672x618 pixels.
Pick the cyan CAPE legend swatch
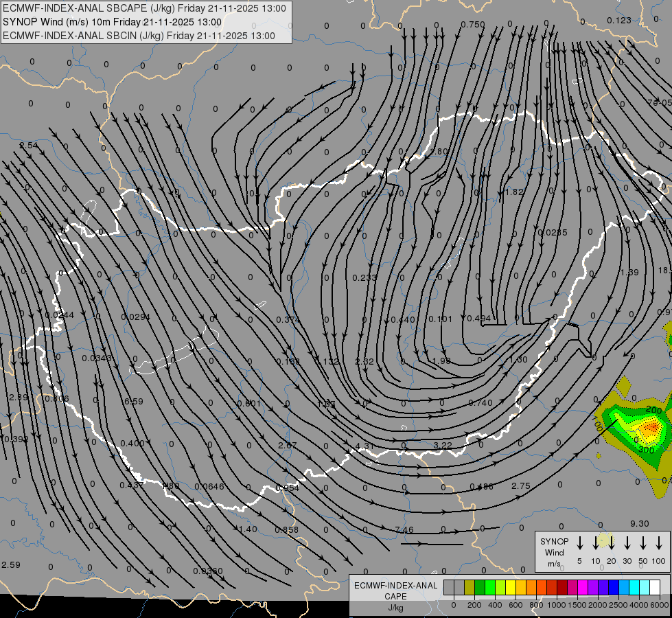tap(634, 587)
